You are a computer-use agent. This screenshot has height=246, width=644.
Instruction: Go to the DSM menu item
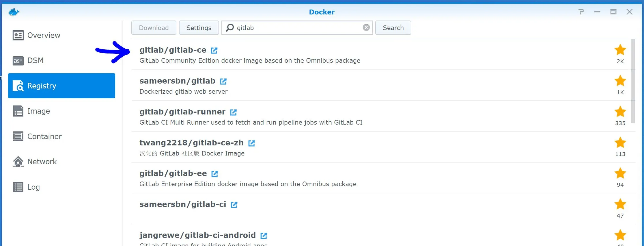pos(61,60)
